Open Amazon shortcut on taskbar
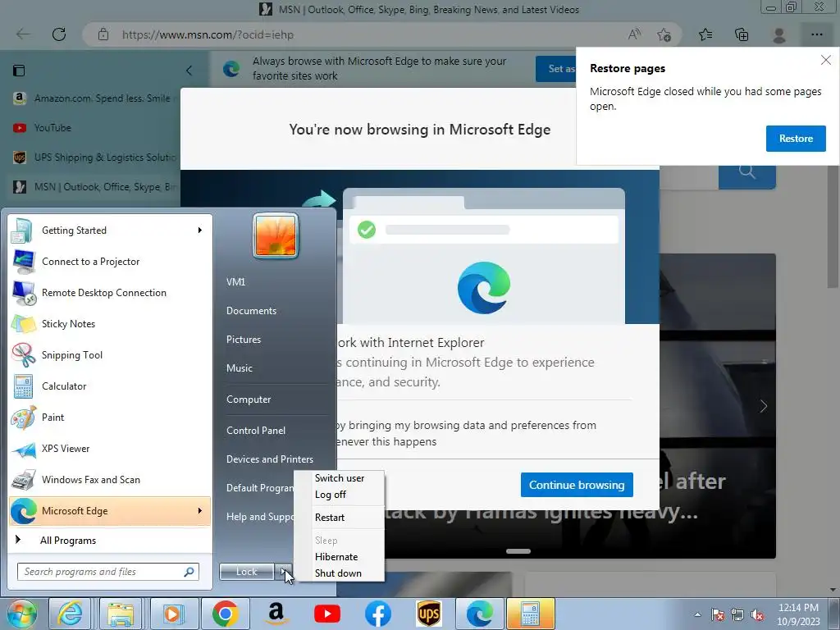Viewport: 840px width, 630px height. (x=276, y=614)
